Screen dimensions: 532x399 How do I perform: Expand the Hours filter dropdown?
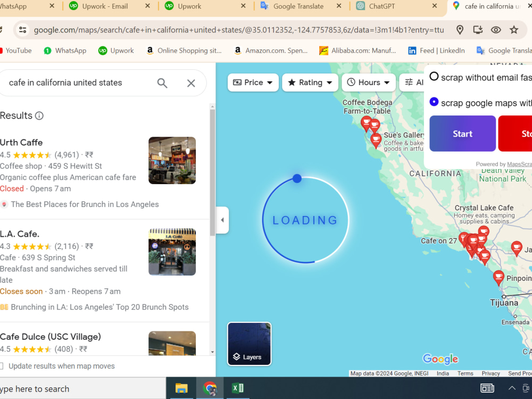(369, 82)
